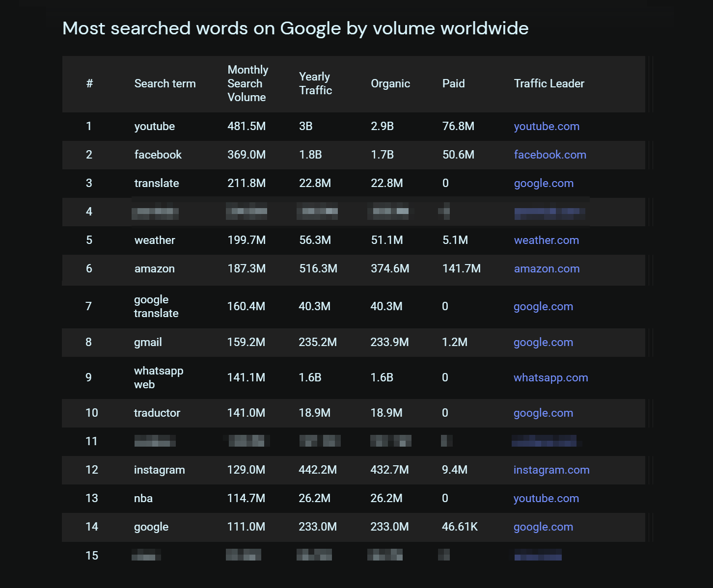Click the Yearly Traffic column header
Screen dimensions: 713x588
(x=315, y=83)
